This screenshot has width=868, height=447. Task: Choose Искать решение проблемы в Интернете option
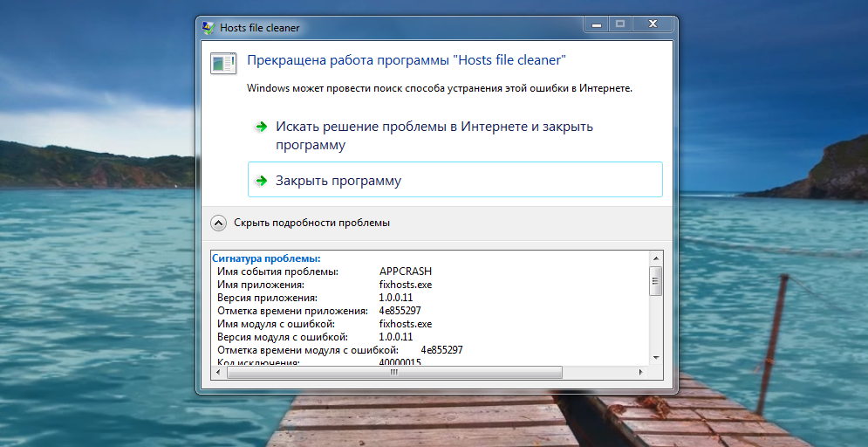434,135
